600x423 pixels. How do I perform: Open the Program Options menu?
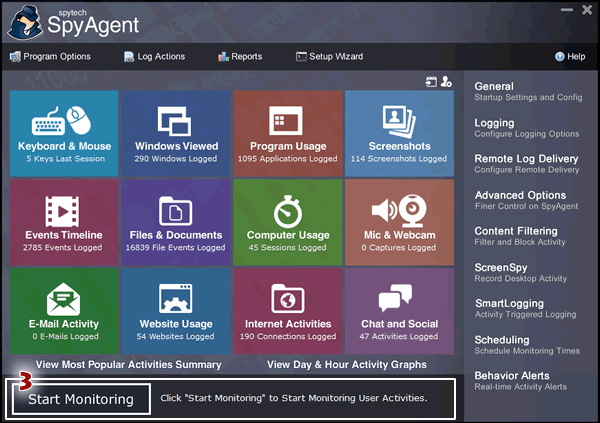[x=50, y=57]
